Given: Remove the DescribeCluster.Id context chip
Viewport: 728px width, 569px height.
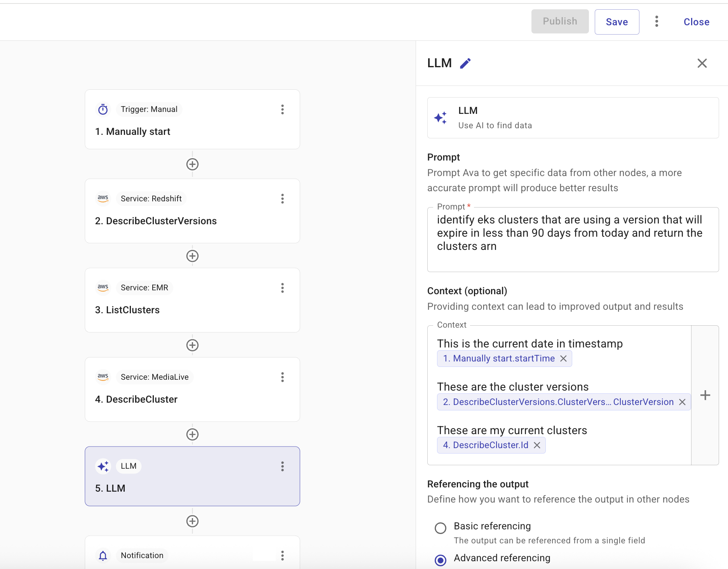Looking at the screenshot, I should 537,445.
